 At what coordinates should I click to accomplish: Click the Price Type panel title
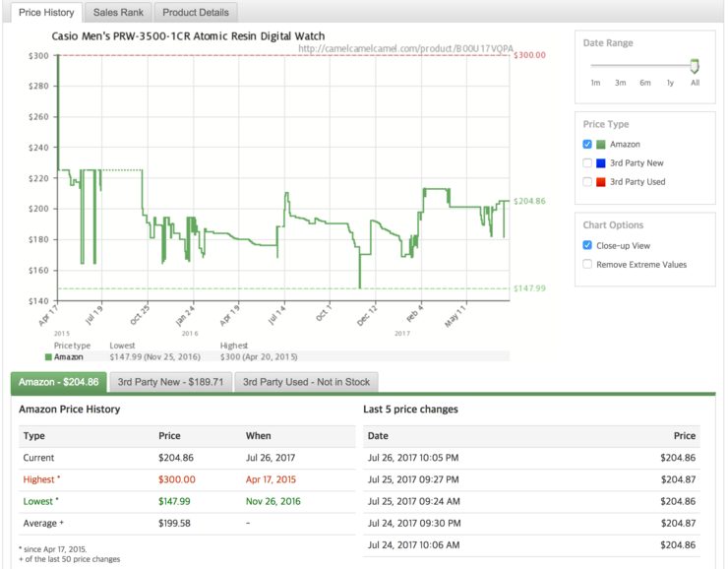point(606,124)
